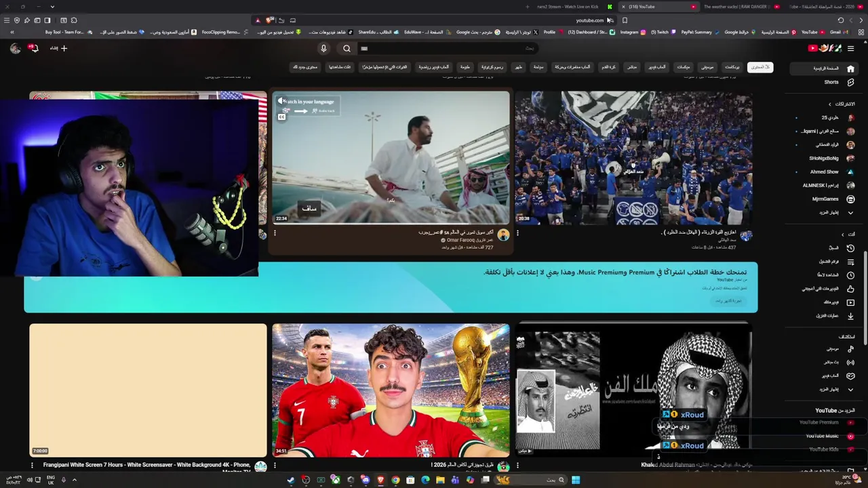Click the YouTube search input field

pyautogui.click(x=448, y=48)
